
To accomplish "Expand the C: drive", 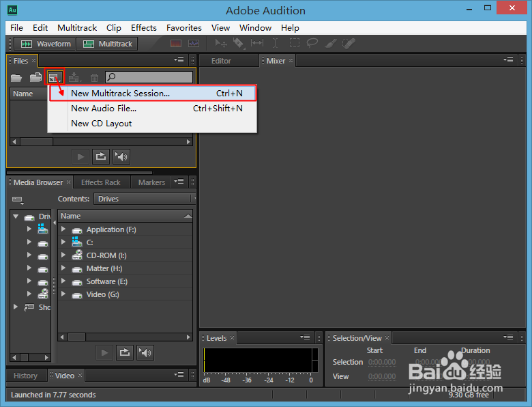I will click(x=63, y=242).
